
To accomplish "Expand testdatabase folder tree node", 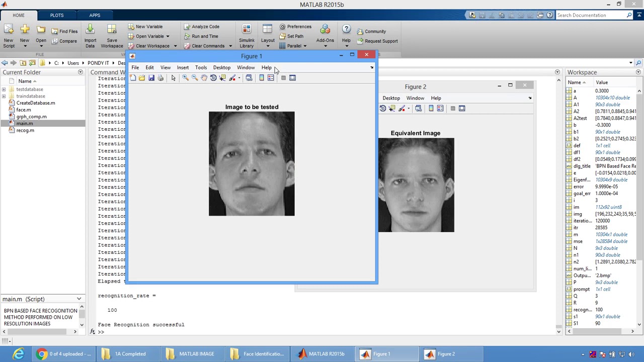I will tap(4, 89).
